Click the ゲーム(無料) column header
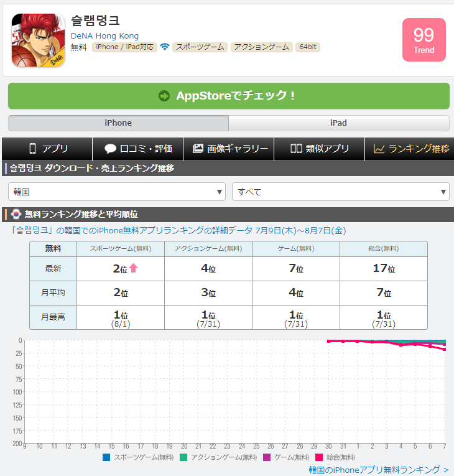The width and height of the screenshot is (454, 476). (x=296, y=249)
